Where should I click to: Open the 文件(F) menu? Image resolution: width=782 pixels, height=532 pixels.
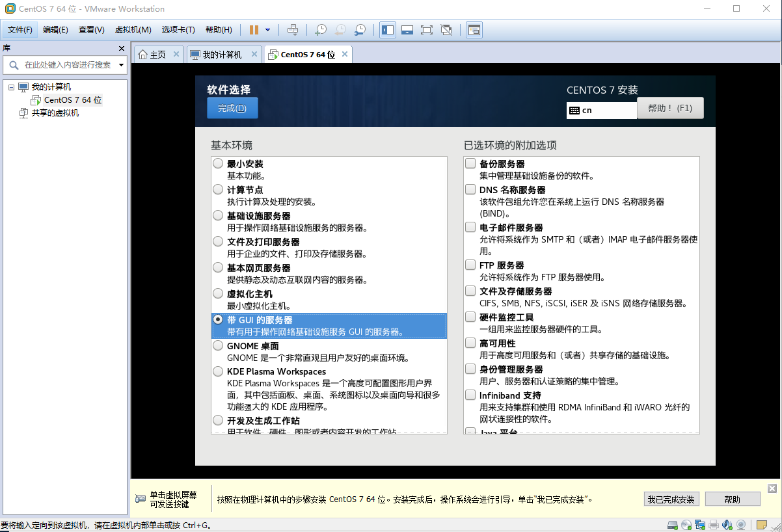click(x=20, y=30)
